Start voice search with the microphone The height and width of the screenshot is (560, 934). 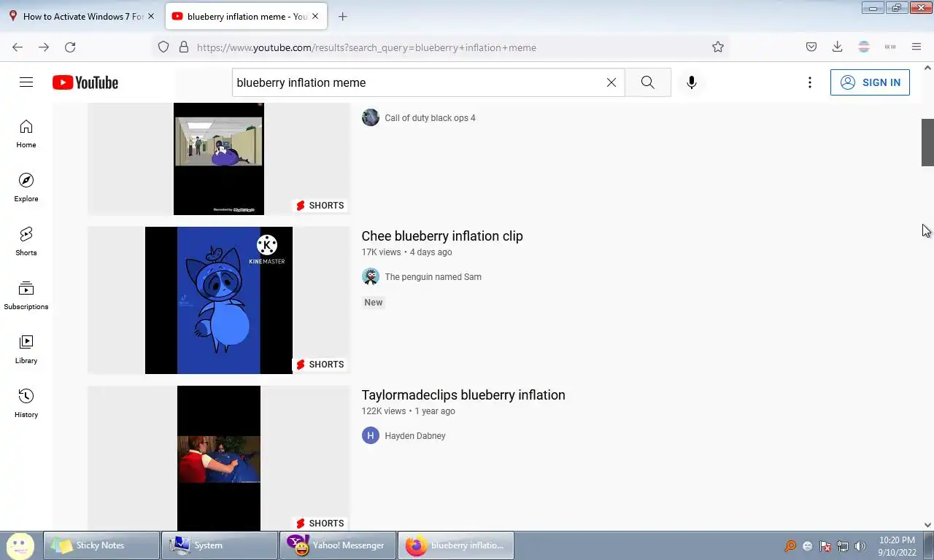692,82
